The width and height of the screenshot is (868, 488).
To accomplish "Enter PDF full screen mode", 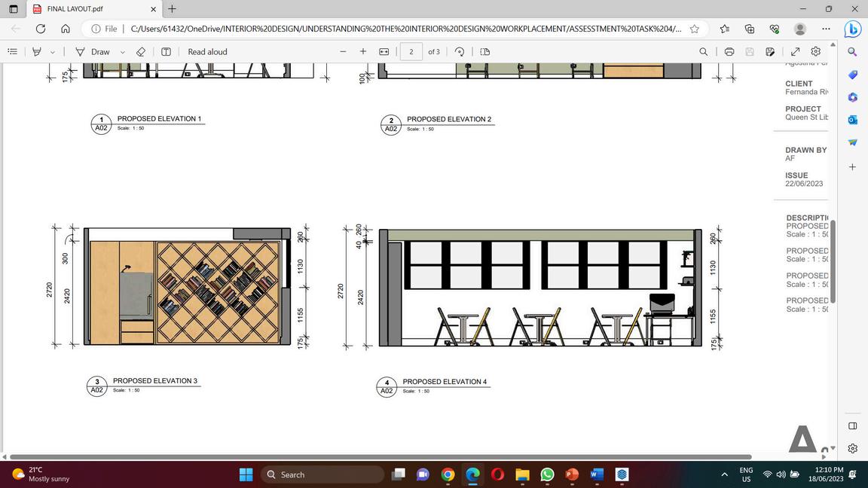I will [x=796, y=51].
